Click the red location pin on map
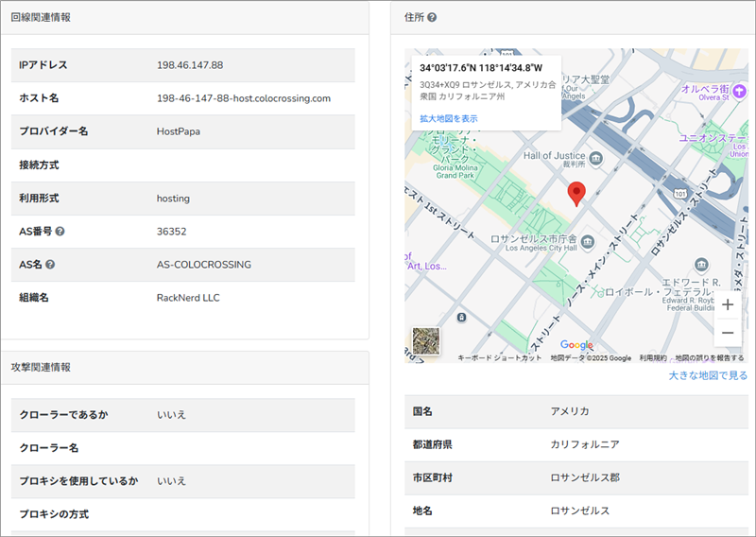756x537 pixels. (x=576, y=194)
